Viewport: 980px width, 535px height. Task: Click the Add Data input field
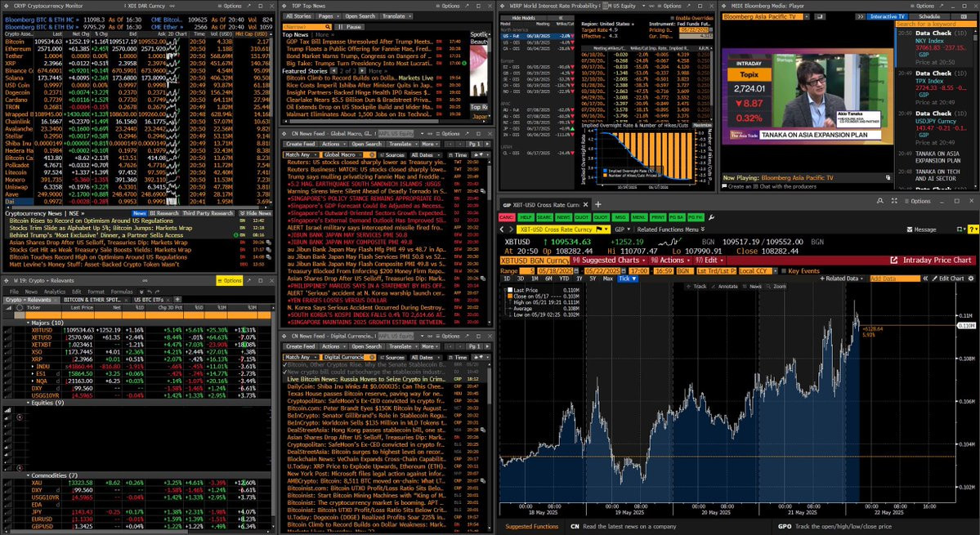(895, 279)
